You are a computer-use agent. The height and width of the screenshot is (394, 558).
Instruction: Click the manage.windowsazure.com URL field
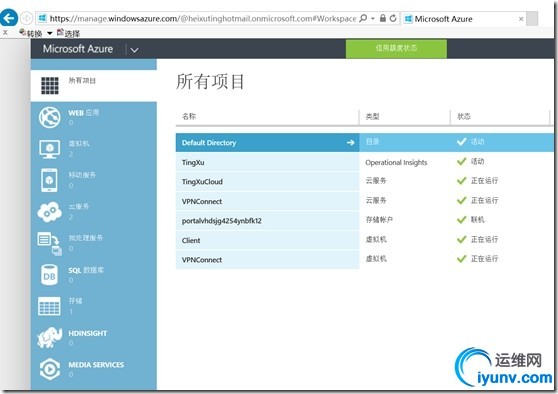tap(202, 19)
